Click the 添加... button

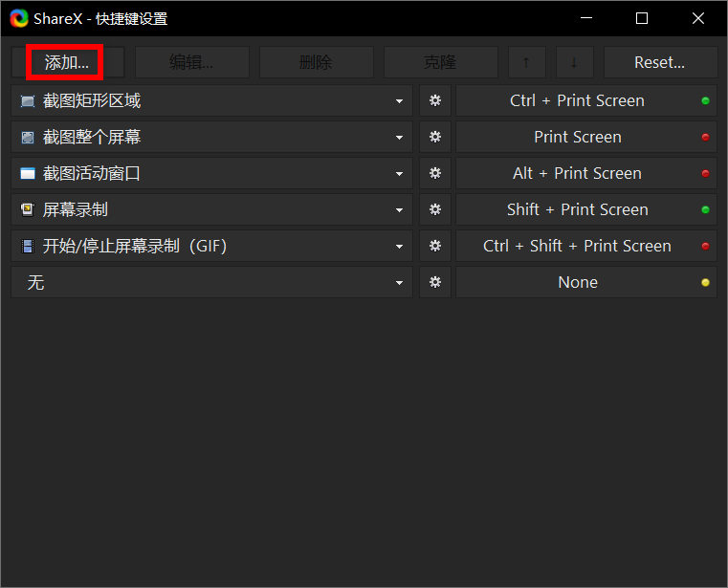click(68, 62)
